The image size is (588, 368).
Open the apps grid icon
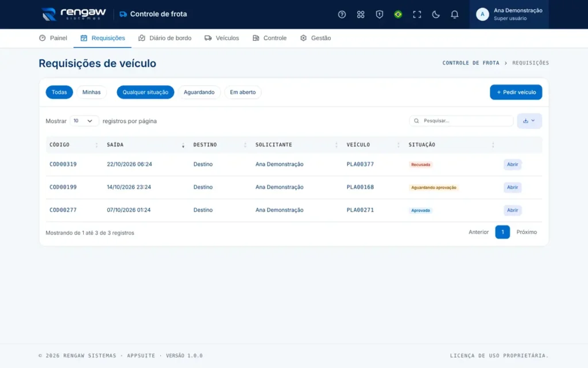361,14
